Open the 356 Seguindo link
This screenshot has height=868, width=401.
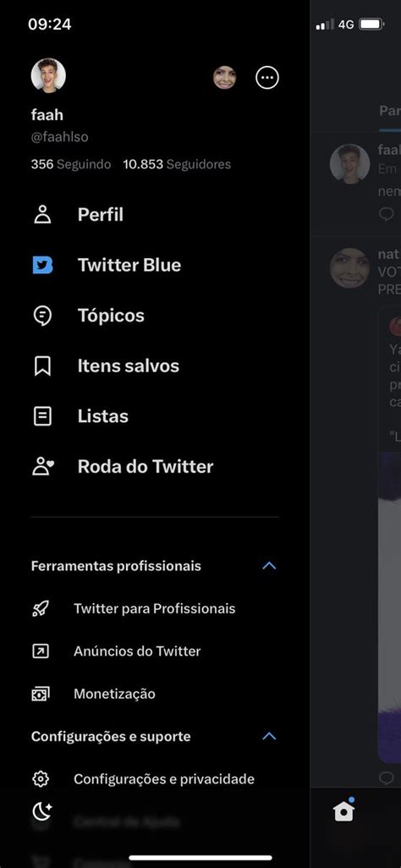tap(71, 164)
